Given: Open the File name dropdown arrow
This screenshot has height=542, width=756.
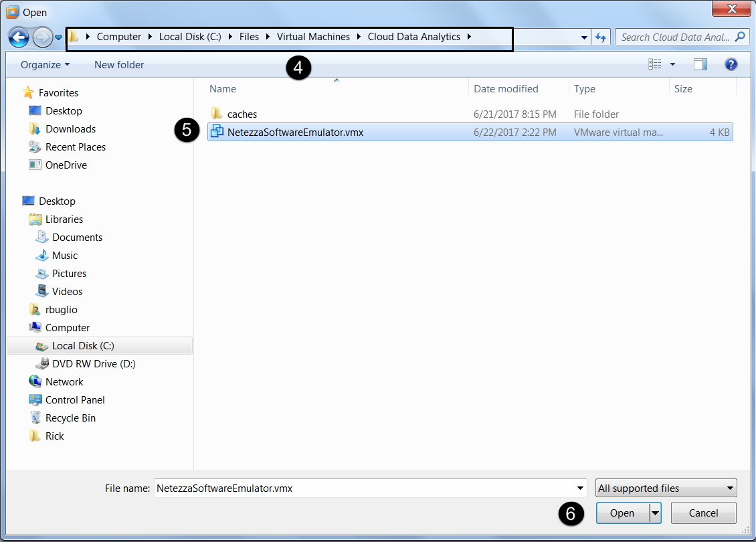Looking at the screenshot, I should coord(581,488).
